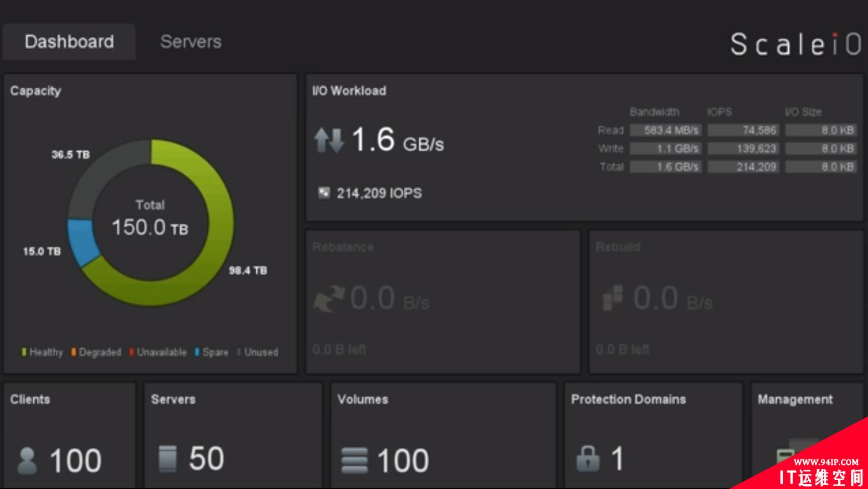The width and height of the screenshot is (868, 489).
Task: Select the blue Spare donut segment
Action: tap(83, 242)
